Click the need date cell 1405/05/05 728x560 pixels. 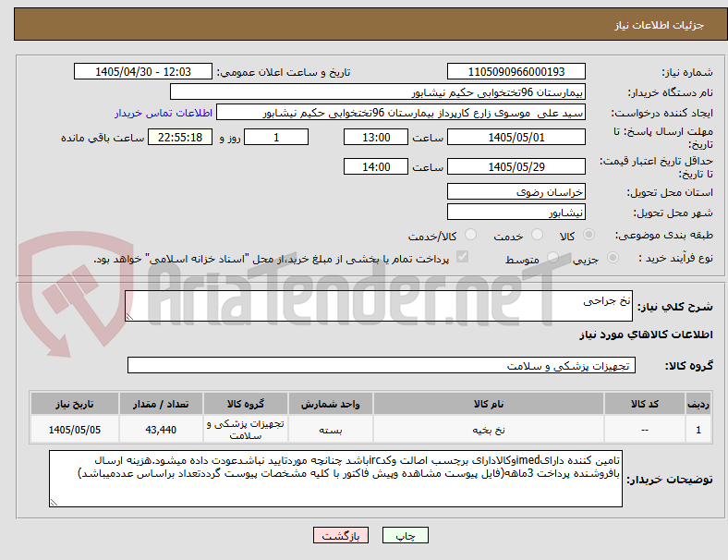74,430
